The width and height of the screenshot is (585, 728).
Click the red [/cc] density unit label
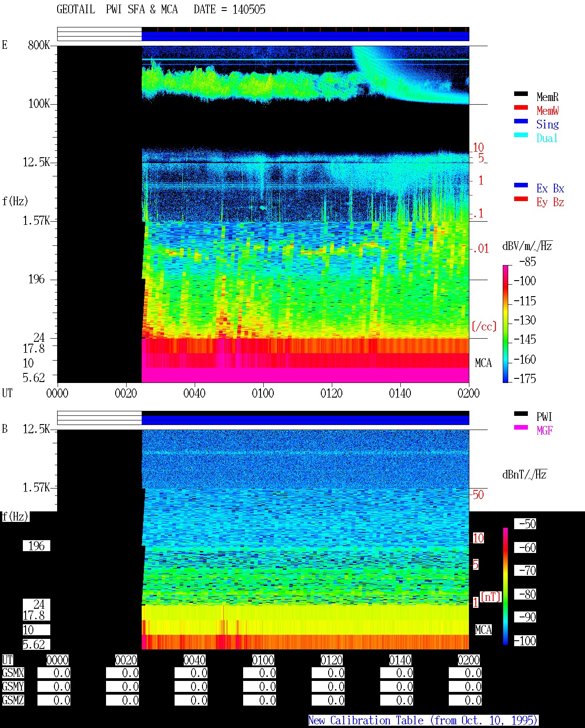[484, 326]
